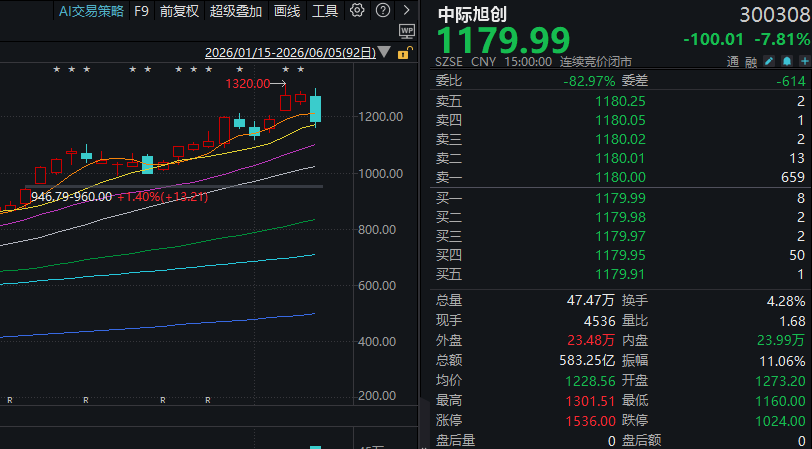Viewport: 812px width, 449px height.
Task: Click 卖一 volume 659
Action: click(x=793, y=177)
